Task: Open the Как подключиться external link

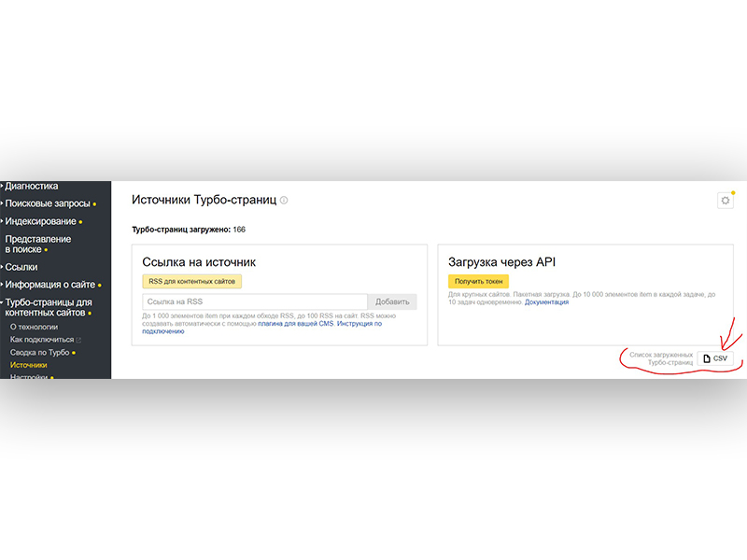Action: point(45,340)
